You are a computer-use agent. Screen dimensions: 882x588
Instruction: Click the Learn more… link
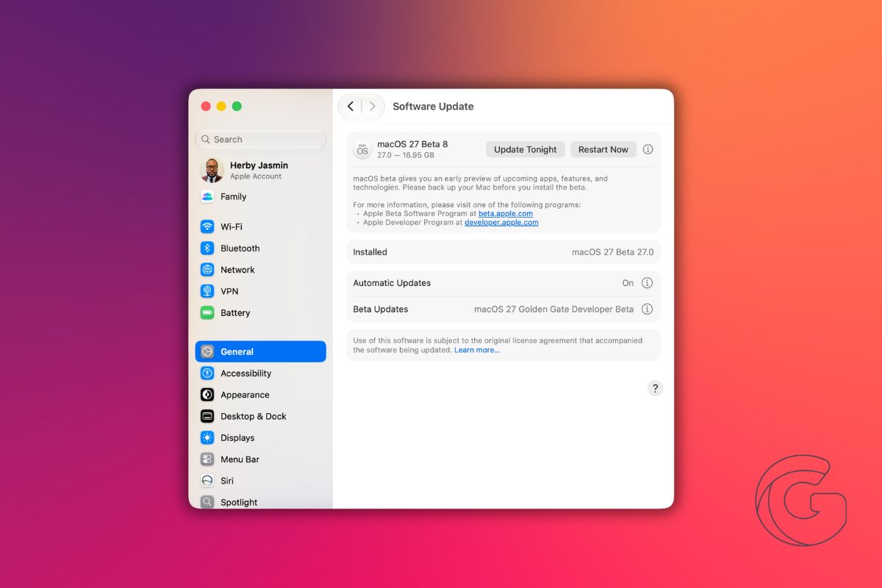coord(477,350)
